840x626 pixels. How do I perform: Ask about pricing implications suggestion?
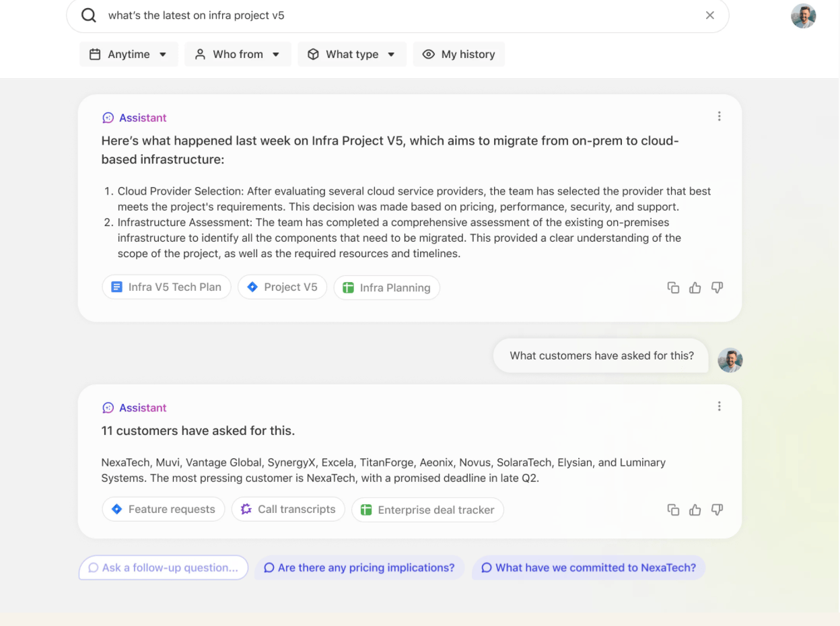[x=359, y=568]
